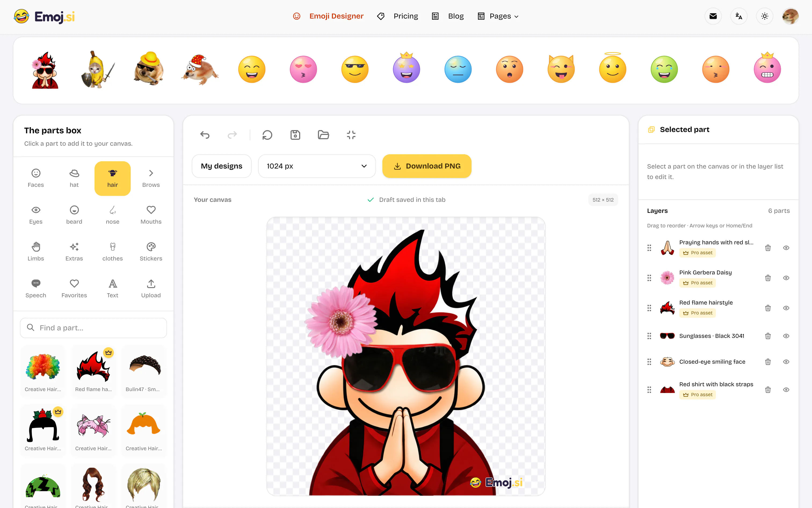Select the Extras parts category

click(74, 252)
